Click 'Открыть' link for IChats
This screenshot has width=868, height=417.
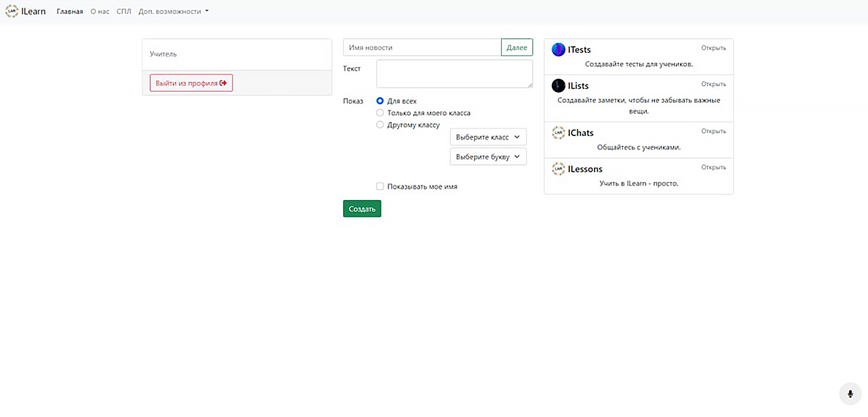[x=714, y=131]
